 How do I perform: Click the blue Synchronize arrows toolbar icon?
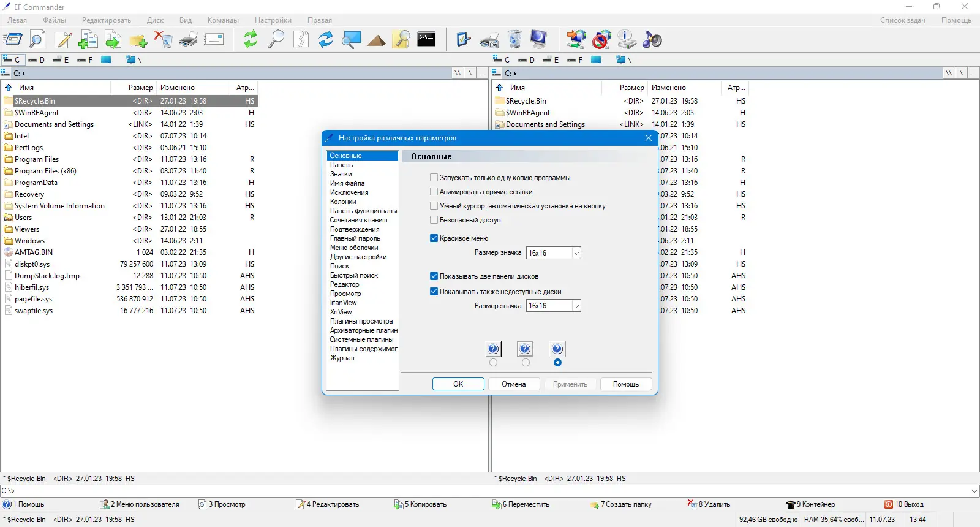pyautogui.click(x=326, y=40)
